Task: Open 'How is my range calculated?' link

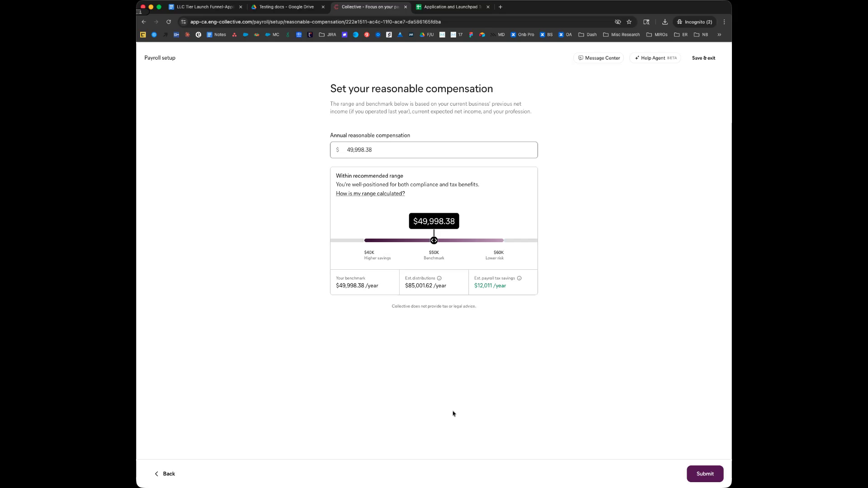Action: tap(370, 193)
